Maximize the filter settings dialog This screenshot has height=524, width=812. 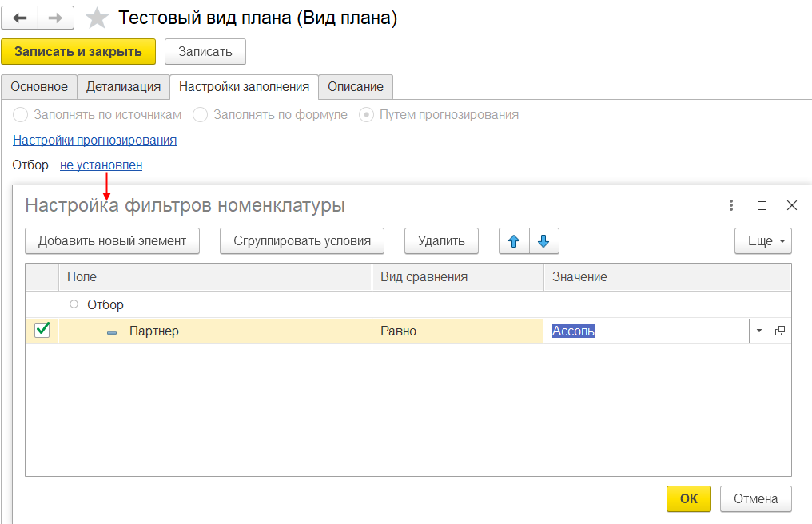point(762,205)
